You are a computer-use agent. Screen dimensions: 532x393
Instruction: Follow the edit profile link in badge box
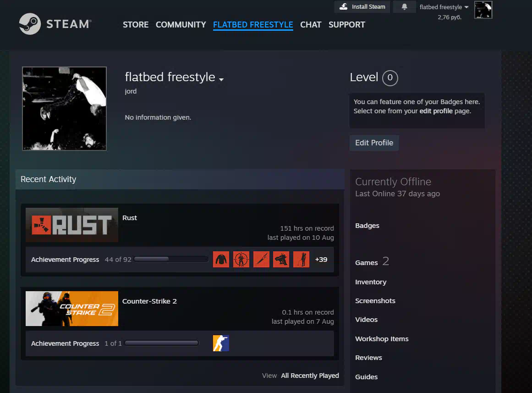(x=436, y=111)
